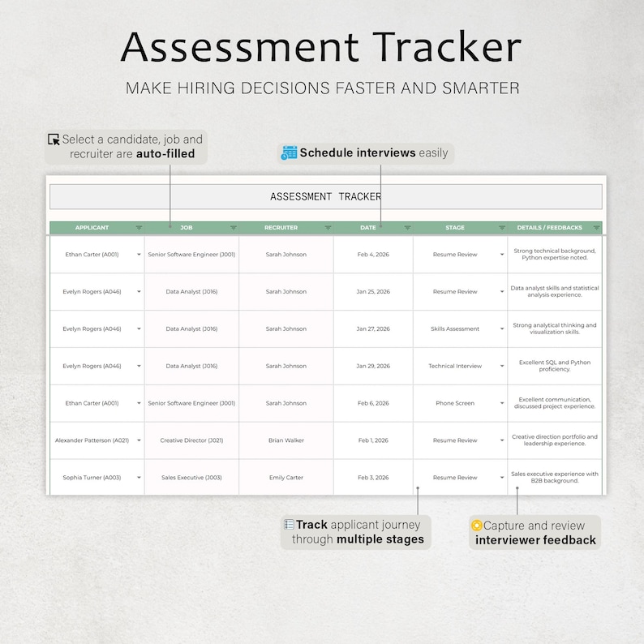644x644 pixels.
Task: Select feedback cell about Python expertise noted
Action: (x=555, y=255)
